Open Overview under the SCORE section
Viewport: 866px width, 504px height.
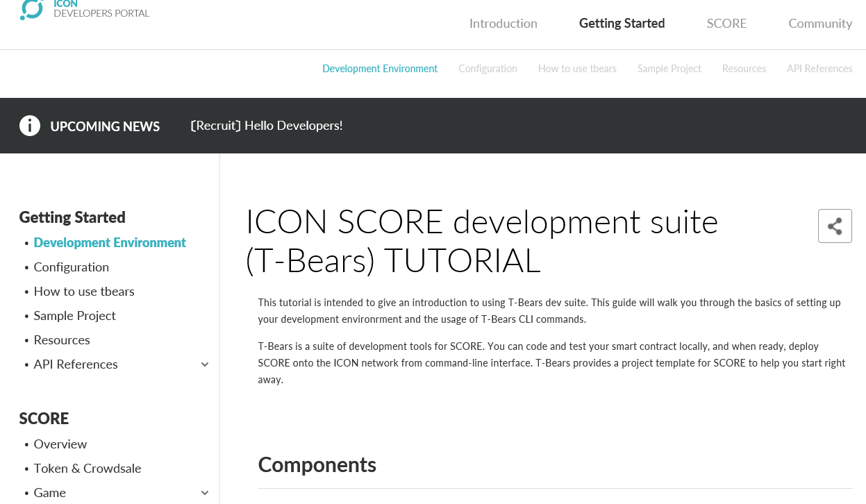point(60,444)
